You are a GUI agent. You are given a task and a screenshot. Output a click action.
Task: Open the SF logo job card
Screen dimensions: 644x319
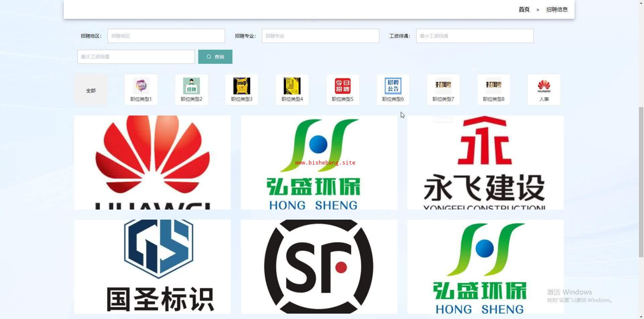(319, 267)
